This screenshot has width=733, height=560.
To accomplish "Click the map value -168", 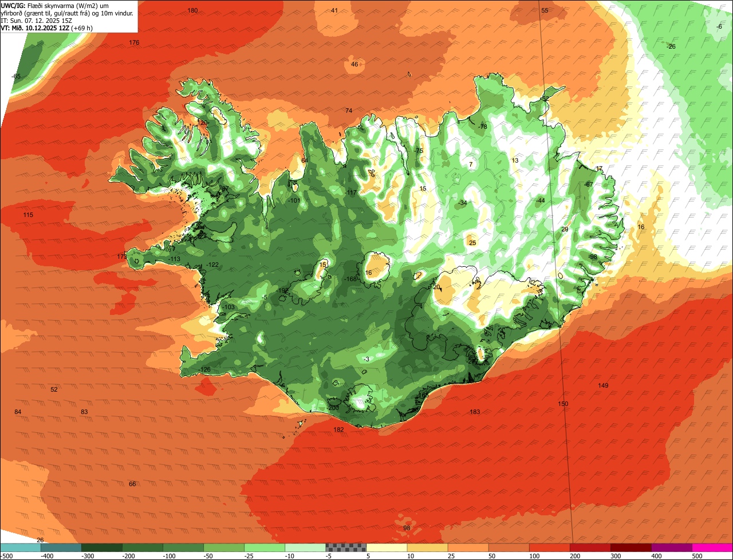I will 350,279.
